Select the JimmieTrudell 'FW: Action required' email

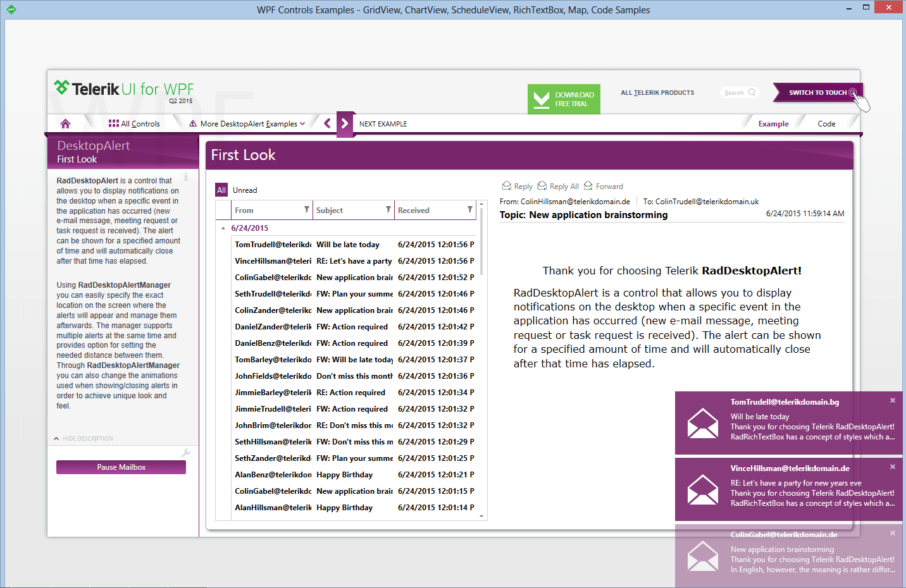click(x=354, y=409)
